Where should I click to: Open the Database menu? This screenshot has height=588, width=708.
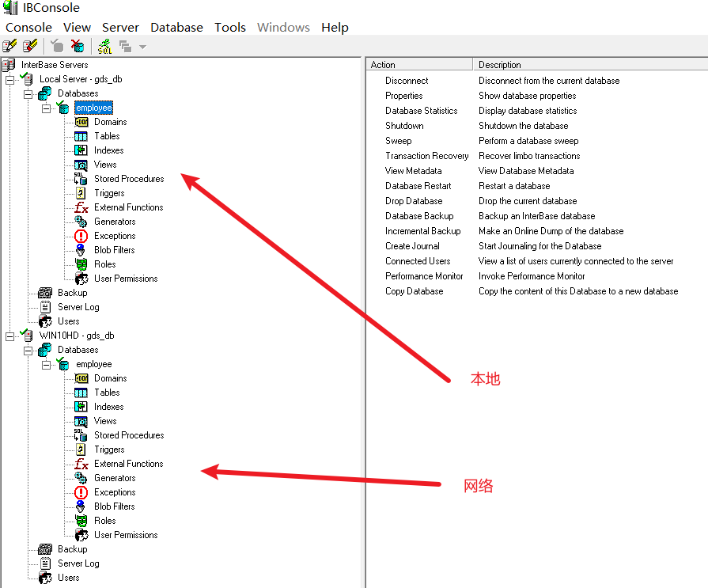coord(176,28)
